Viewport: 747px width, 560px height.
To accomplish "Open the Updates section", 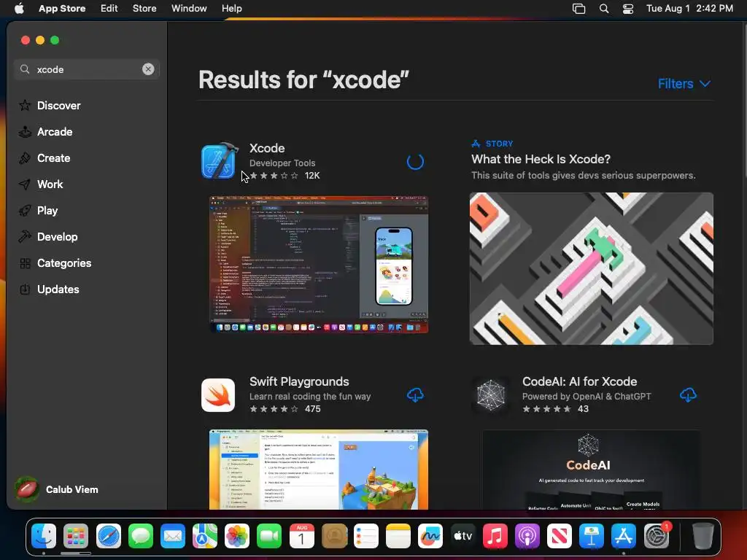I will (x=49, y=289).
